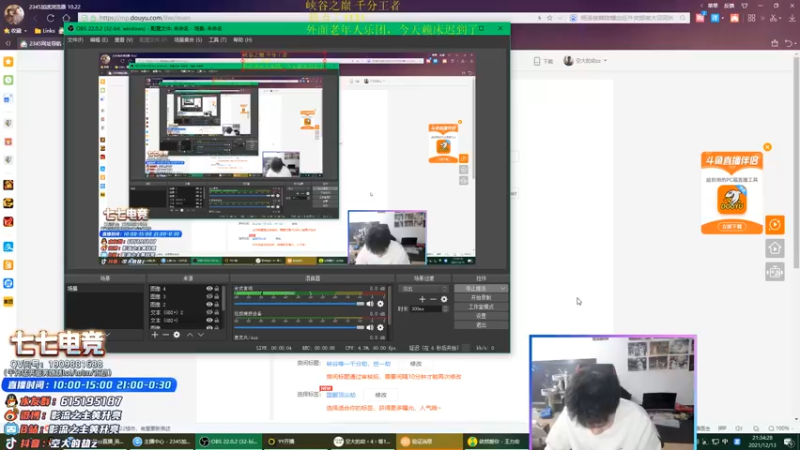
Task: Click the browser back arrow
Action: [35, 18]
